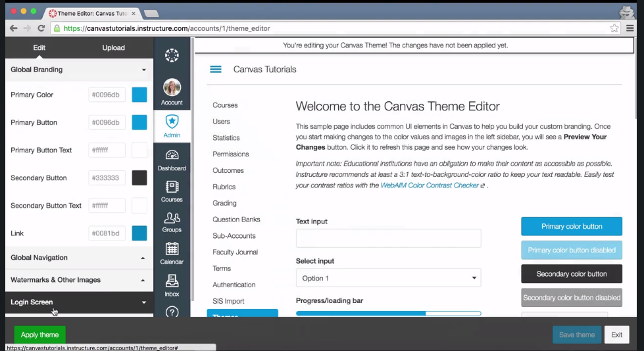Viewport: 644px width, 351px height.
Task: Click the green Apply theme button
Action: pyautogui.click(x=40, y=335)
